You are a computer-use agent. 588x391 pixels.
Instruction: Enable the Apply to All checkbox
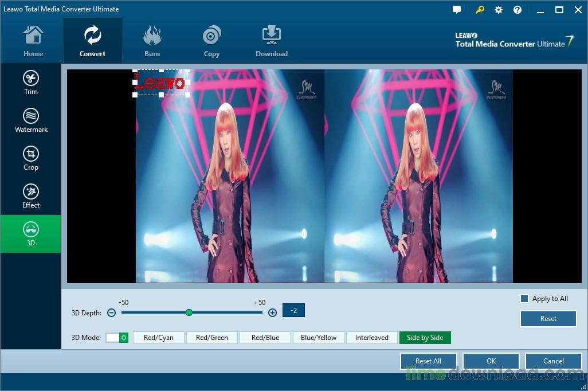pyautogui.click(x=523, y=298)
